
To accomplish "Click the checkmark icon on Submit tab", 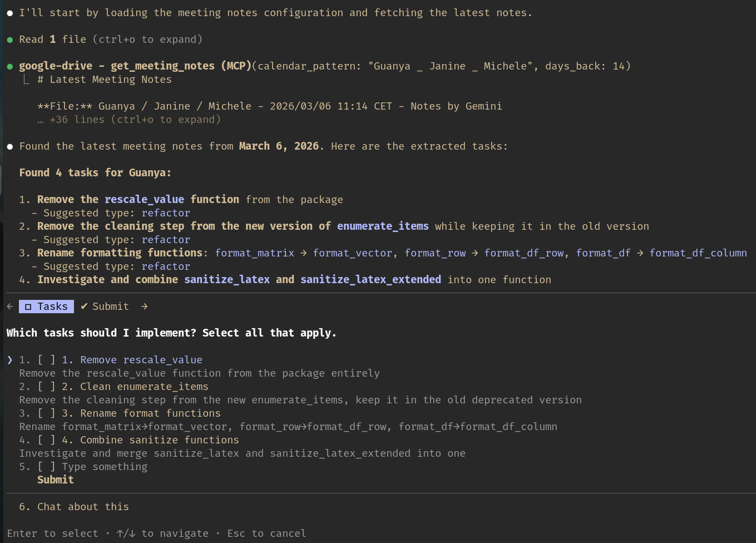I will pyautogui.click(x=84, y=307).
